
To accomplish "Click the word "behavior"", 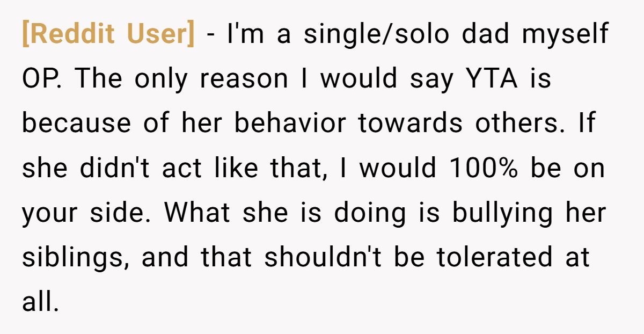I will (x=290, y=124).
